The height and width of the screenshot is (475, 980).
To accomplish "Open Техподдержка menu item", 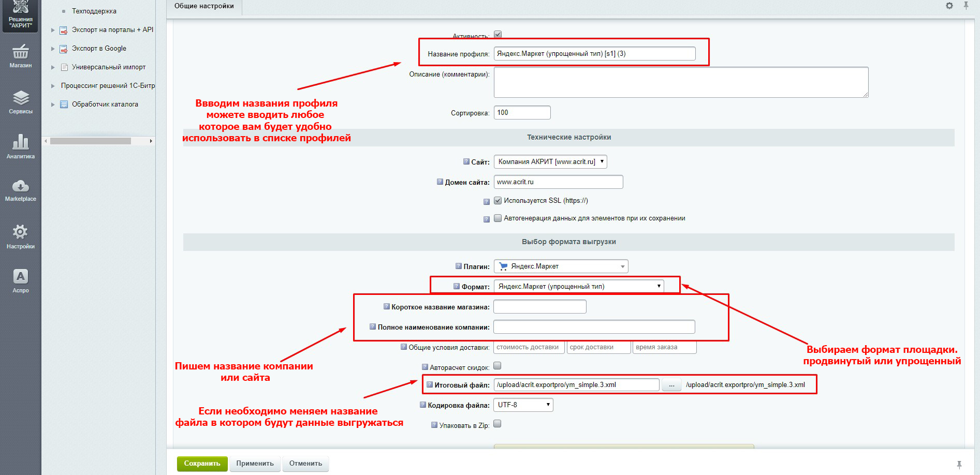I will point(94,11).
